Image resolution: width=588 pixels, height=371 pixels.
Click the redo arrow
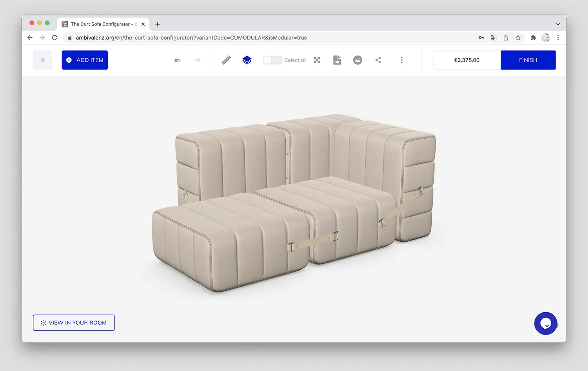(198, 60)
